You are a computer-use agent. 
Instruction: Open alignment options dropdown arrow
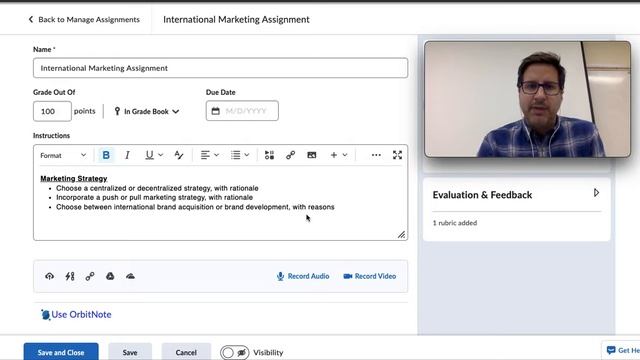point(217,155)
